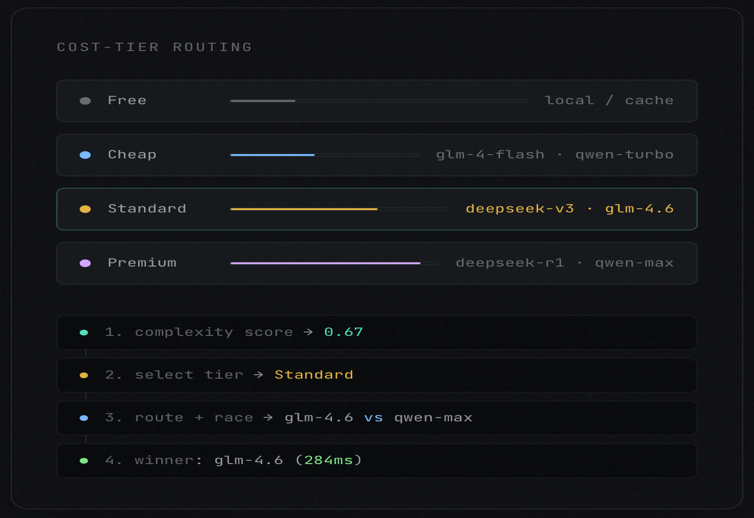Screen dimensions: 754x518
Task: Click the complexity score value 0.67
Action: (343, 332)
